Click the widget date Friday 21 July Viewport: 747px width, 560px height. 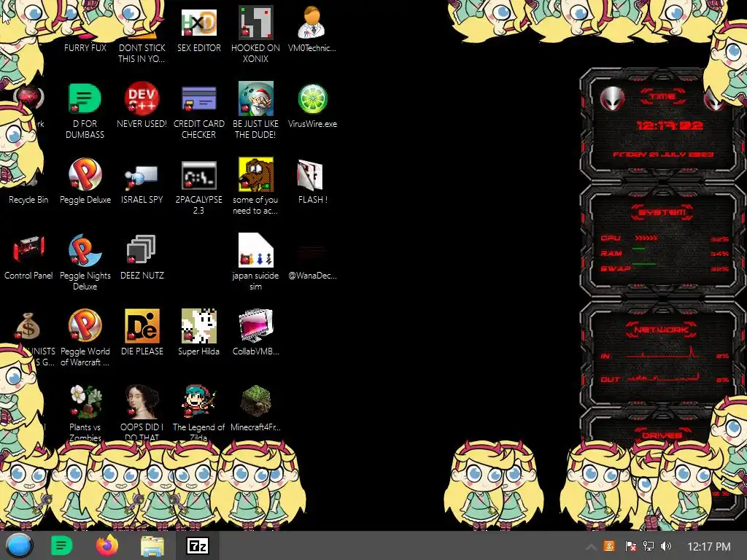[x=662, y=155]
